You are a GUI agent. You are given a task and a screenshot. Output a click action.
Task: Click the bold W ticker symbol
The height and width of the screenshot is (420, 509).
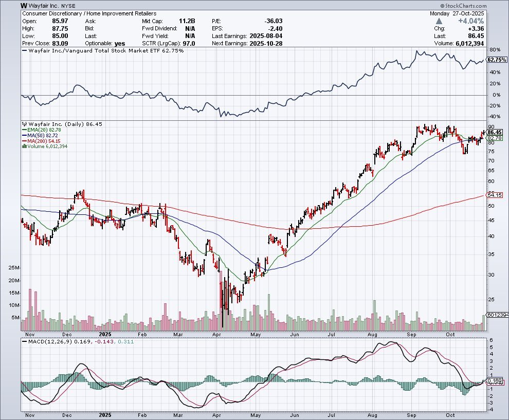[x=24, y=5]
